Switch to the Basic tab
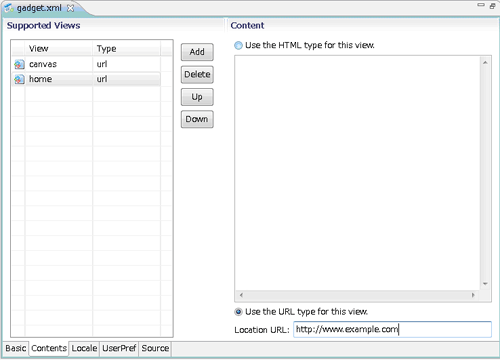Screen dimensions: 500x360 (16, 348)
